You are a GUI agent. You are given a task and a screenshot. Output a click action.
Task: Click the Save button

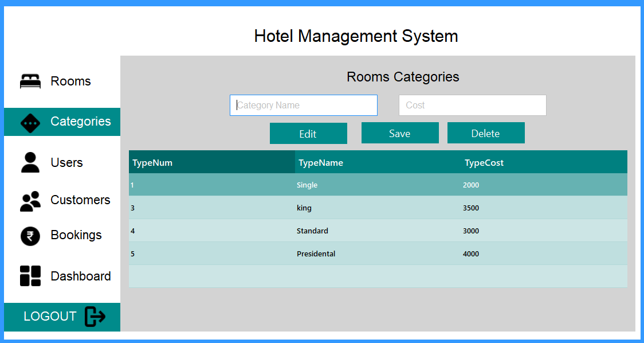click(x=400, y=132)
